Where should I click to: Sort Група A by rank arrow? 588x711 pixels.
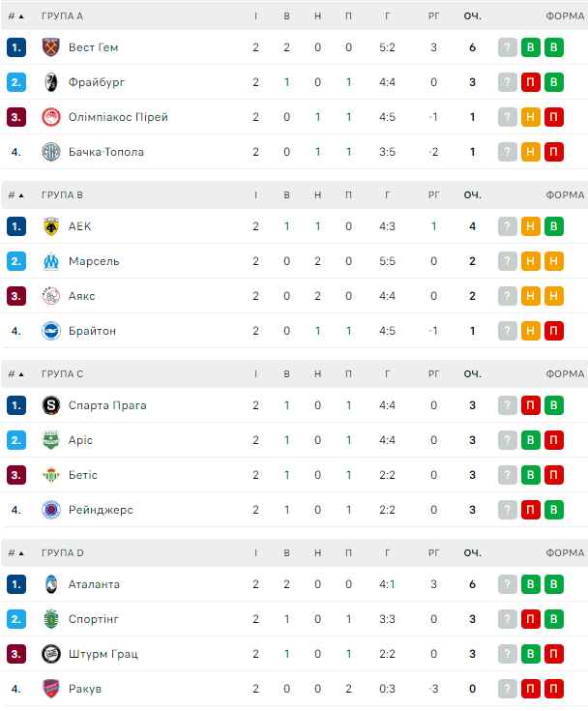21,16
